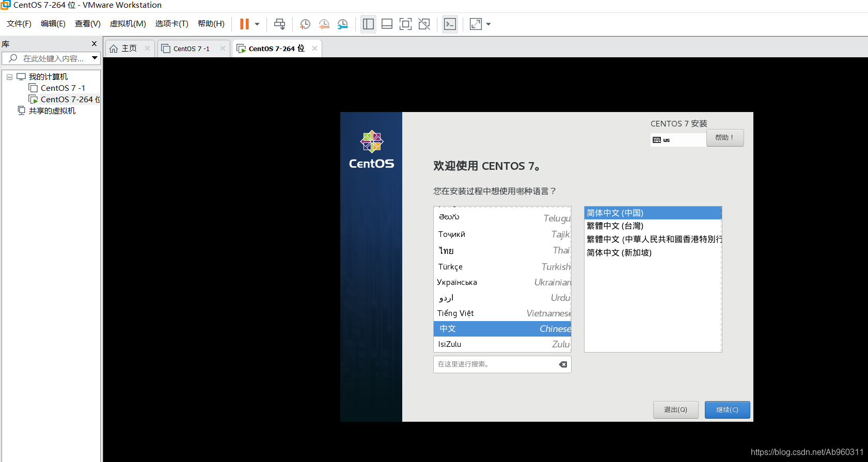Open the 虚拟机(M) menu

[x=128, y=24]
